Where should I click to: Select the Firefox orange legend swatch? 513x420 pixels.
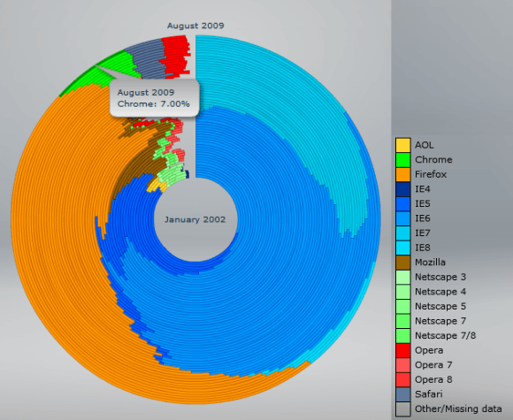402,174
